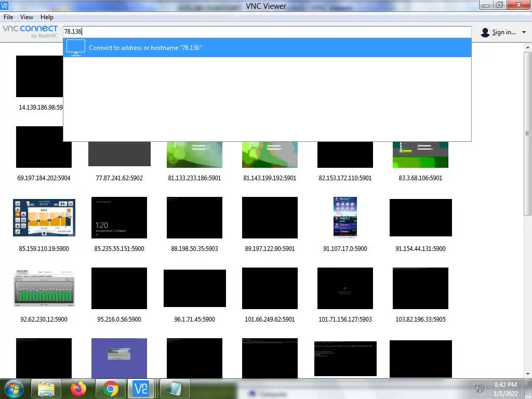Select the label 91.107.17.0:5900
Image resolution: width=532 pixels, height=399 pixels.
[345, 249]
